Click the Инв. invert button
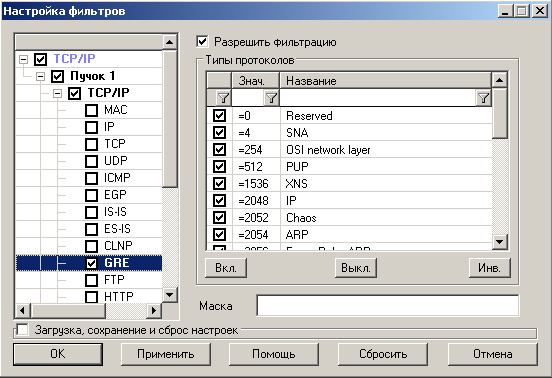Viewport: 552px width, 378px height. [x=489, y=268]
